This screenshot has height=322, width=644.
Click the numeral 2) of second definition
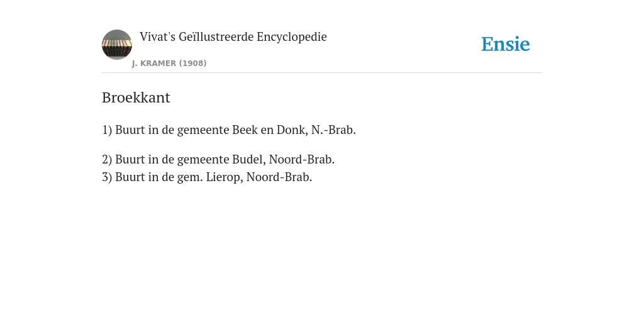pos(107,159)
